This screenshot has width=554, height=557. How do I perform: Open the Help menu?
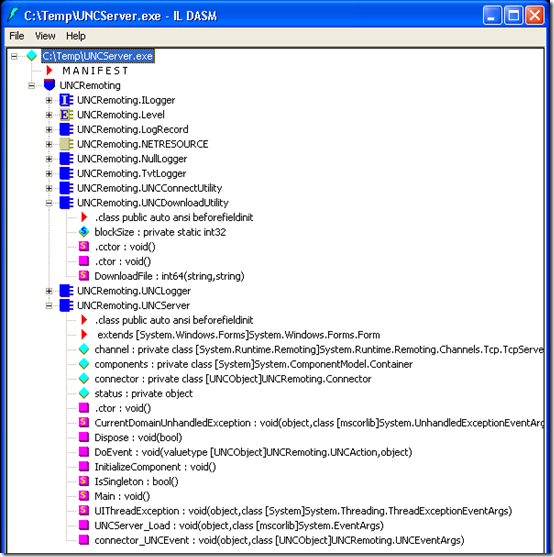click(76, 36)
